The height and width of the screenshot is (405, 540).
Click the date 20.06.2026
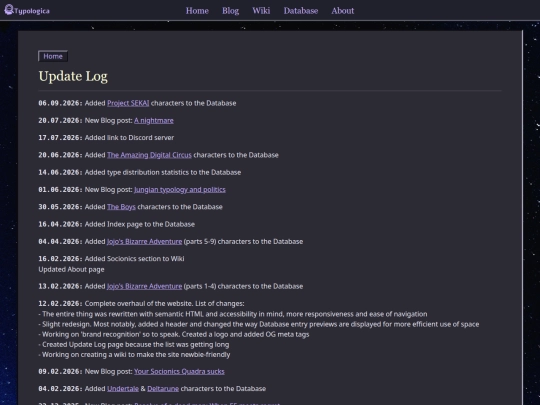click(x=60, y=155)
